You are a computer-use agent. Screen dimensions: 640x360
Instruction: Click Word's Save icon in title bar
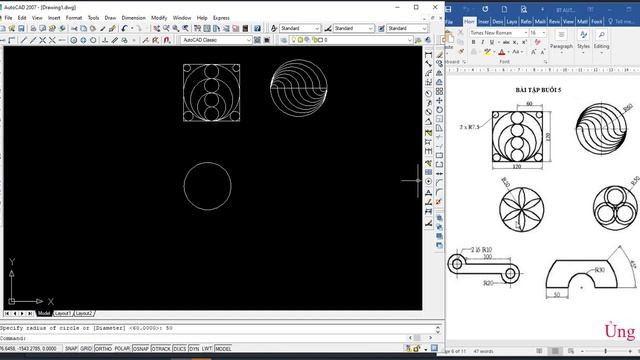tap(449, 9)
